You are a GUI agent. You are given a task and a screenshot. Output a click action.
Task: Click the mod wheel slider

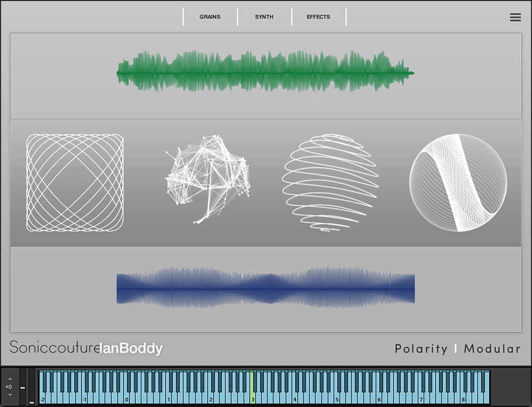tap(31, 402)
